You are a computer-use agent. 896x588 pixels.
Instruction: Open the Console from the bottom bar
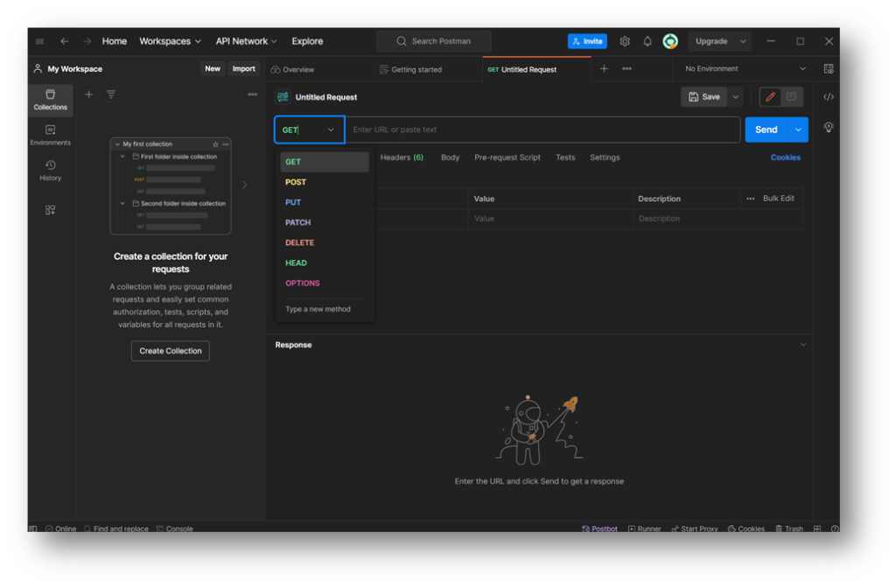click(175, 528)
